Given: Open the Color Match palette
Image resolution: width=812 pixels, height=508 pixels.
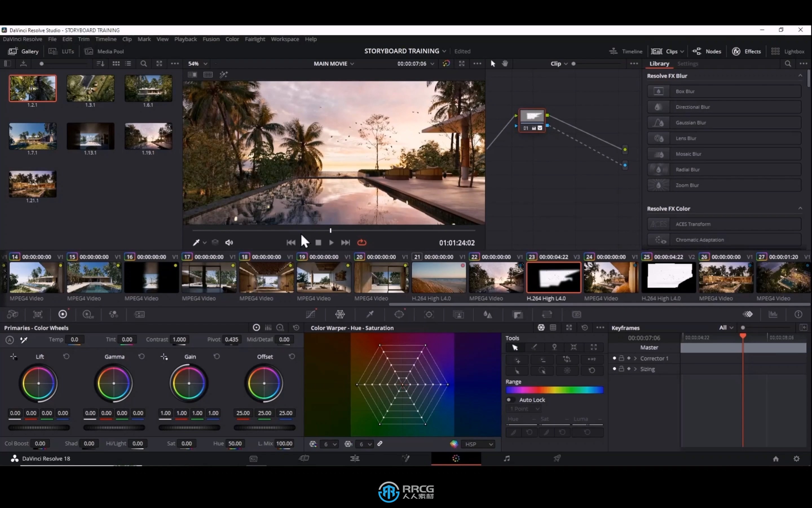Looking at the screenshot, I should pos(37,314).
